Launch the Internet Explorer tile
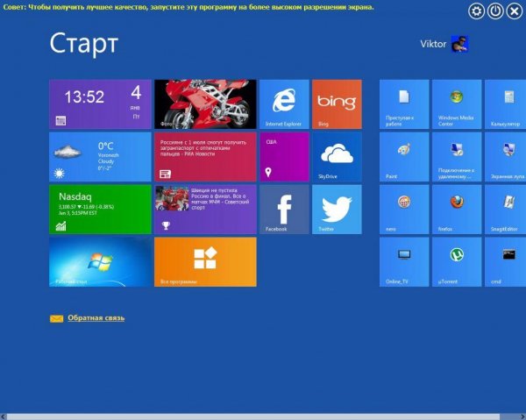Viewport: 526px width, 420px height. 284,104
